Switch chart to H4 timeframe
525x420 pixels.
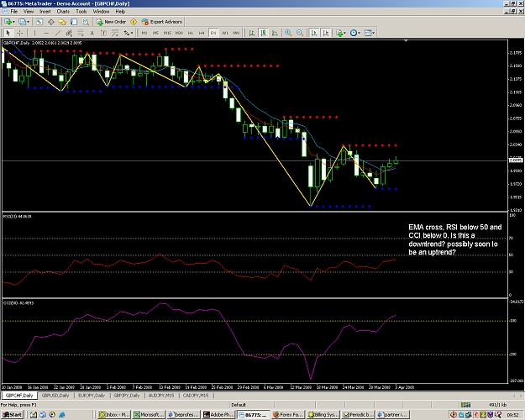[202, 33]
